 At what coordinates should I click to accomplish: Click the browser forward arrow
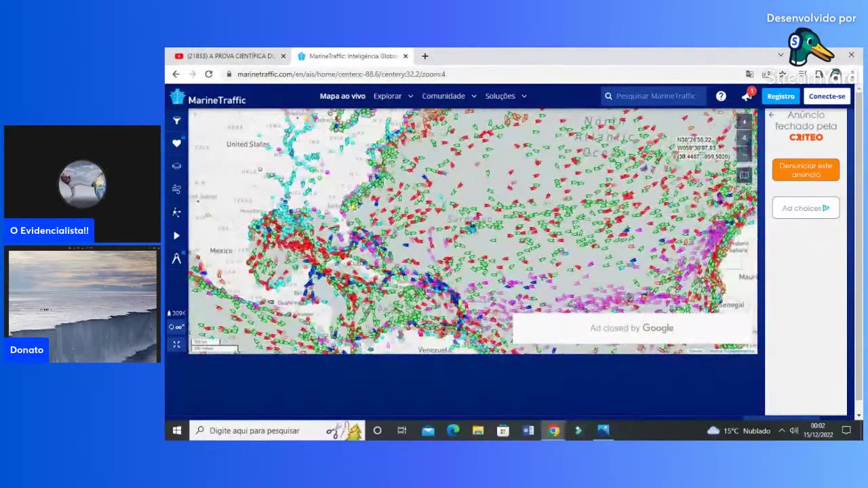click(193, 74)
